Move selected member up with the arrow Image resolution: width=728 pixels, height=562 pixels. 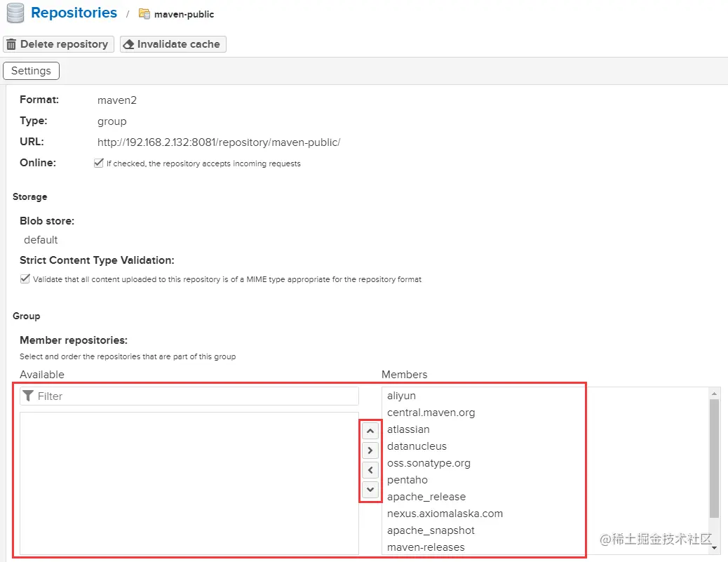click(370, 431)
